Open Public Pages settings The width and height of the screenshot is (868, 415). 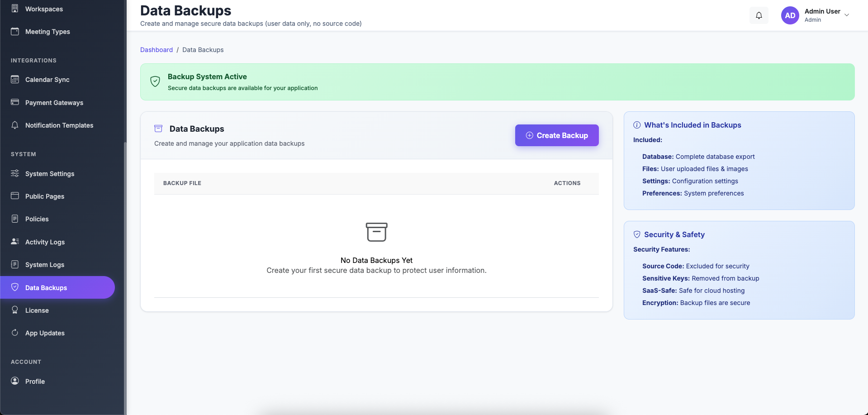[44, 196]
